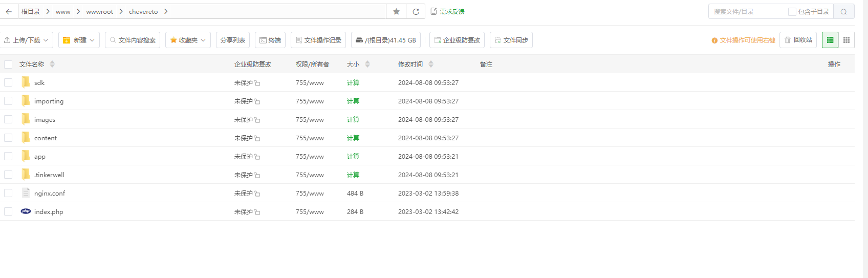This screenshot has width=868, height=278.
Task: Click the search magnifier icon
Action: click(843, 12)
